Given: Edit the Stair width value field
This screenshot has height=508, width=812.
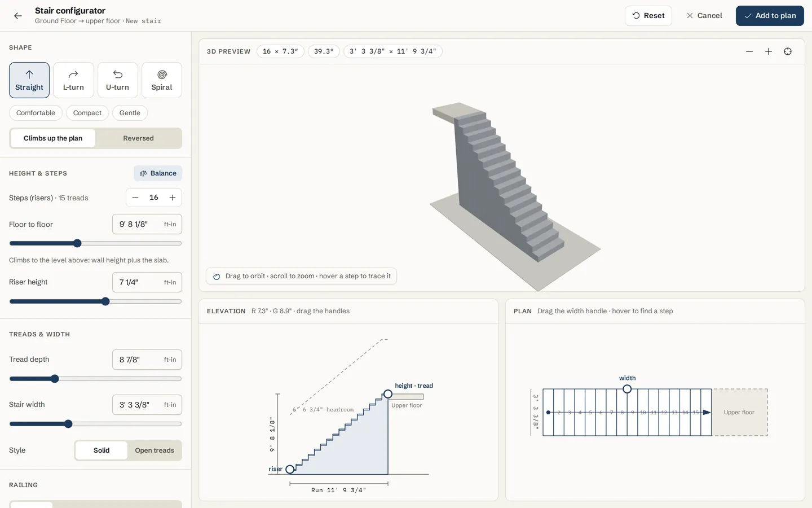Looking at the screenshot, I should coord(147,405).
